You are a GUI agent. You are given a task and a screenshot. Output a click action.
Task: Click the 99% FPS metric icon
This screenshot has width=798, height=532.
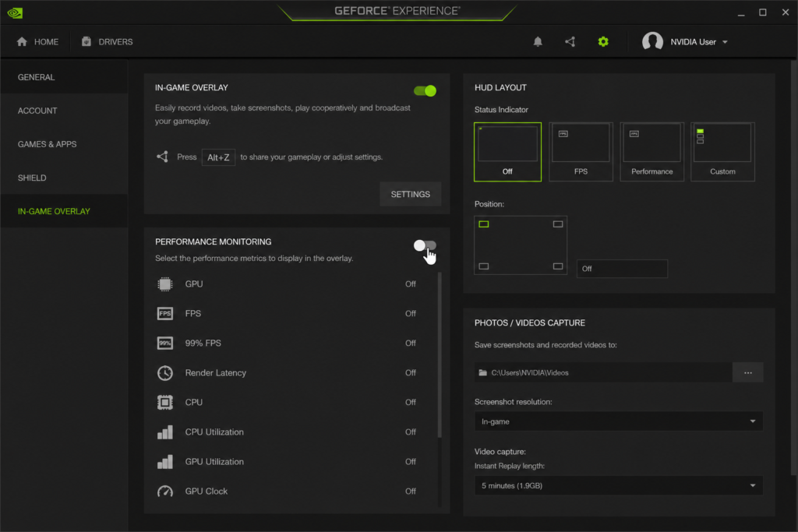click(x=165, y=343)
